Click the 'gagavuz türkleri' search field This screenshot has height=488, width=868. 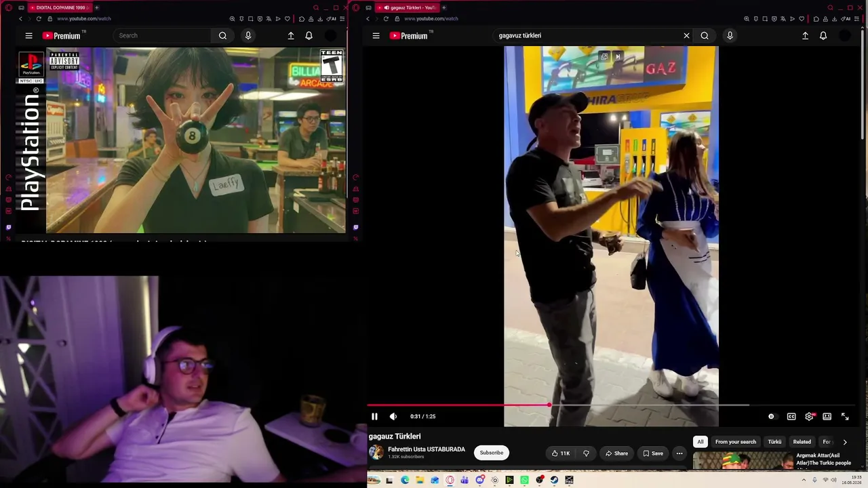point(587,36)
